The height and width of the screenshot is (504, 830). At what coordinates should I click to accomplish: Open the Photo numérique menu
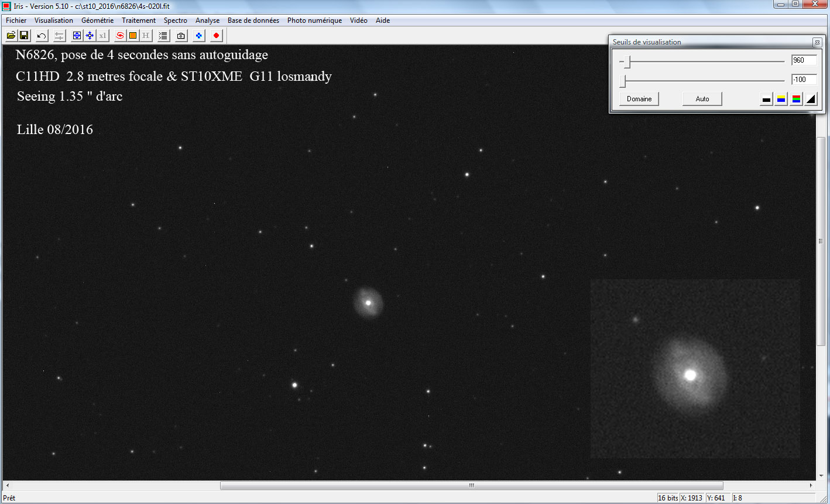(x=315, y=20)
